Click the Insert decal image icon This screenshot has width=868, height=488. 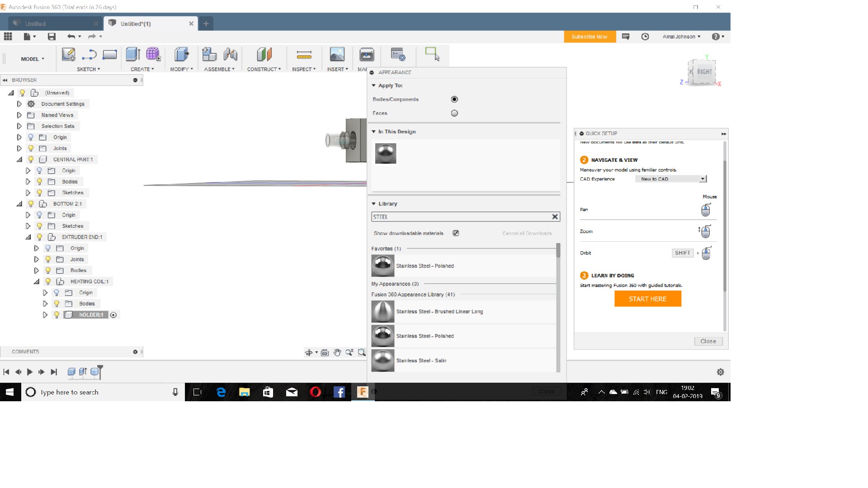point(337,55)
